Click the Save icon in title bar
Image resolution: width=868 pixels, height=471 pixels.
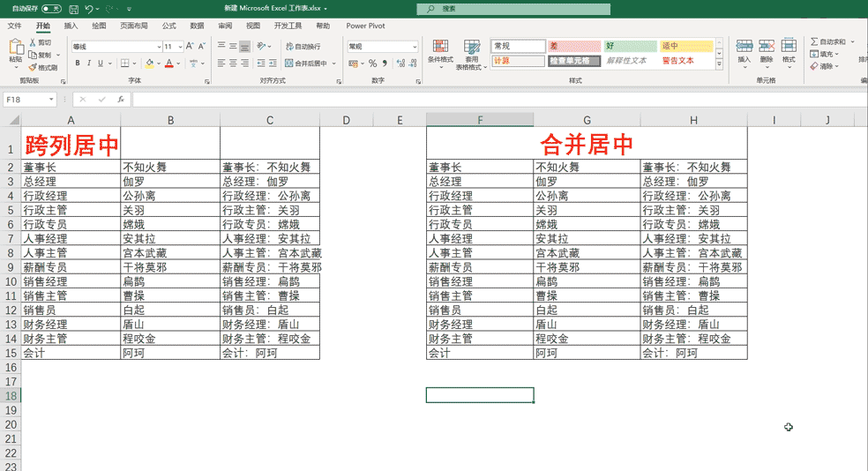coord(72,9)
